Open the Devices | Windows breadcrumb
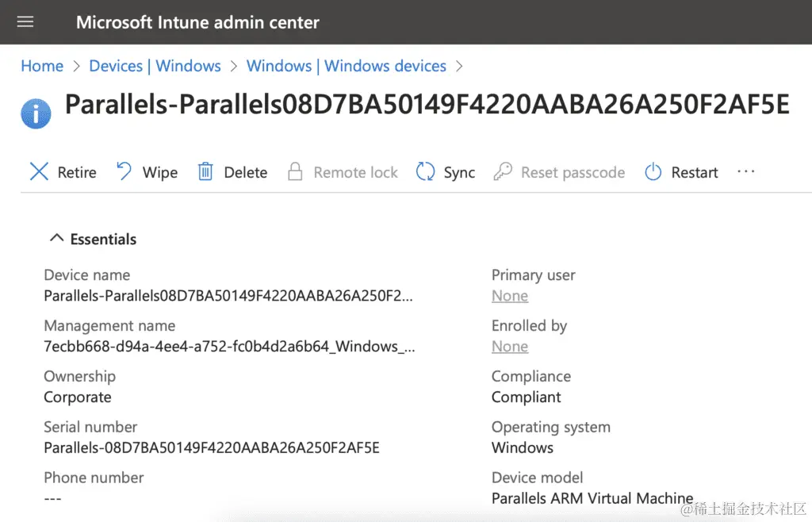The height and width of the screenshot is (522, 812). pyautogui.click(x=155, y=66)
